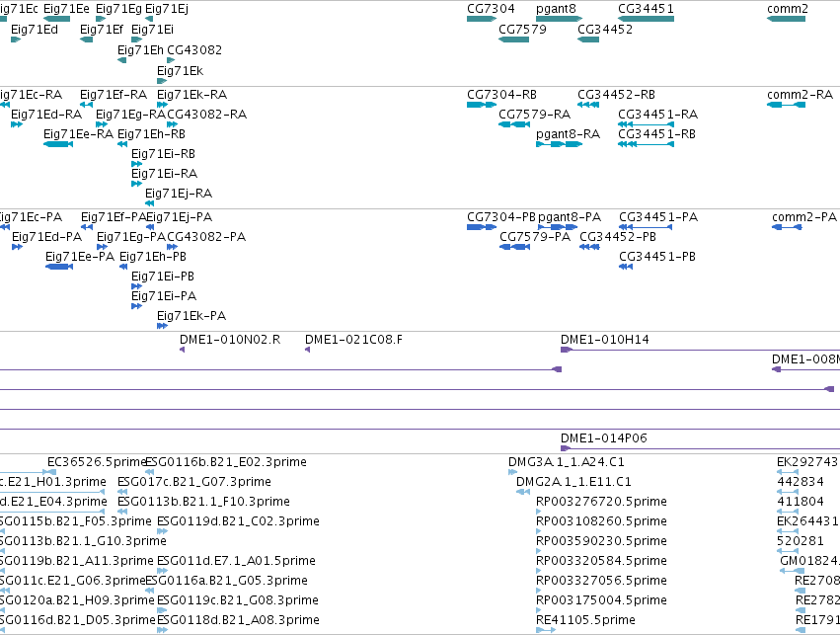The image size is (840, 635).
Task: Select the ESG0119c.B21_G08.3prime EST label
Action: pyautogui.click(x=238, y=599)
